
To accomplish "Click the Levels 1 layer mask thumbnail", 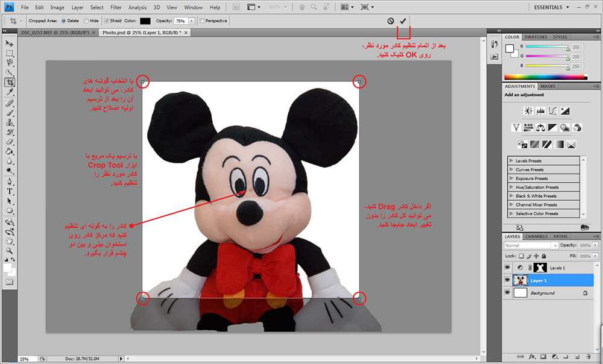I will (x=540, y=268).
